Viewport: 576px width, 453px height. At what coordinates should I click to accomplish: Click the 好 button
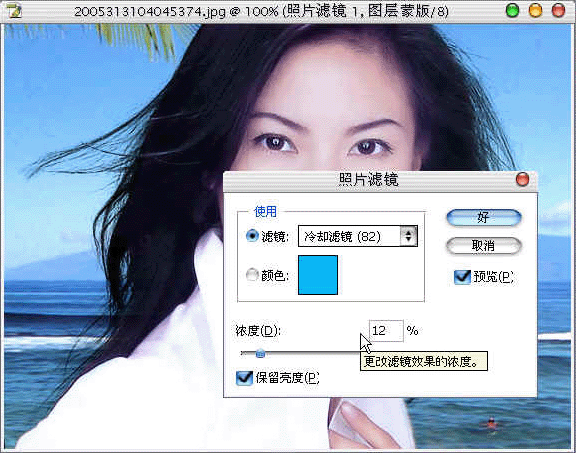[x=484, y=217]
